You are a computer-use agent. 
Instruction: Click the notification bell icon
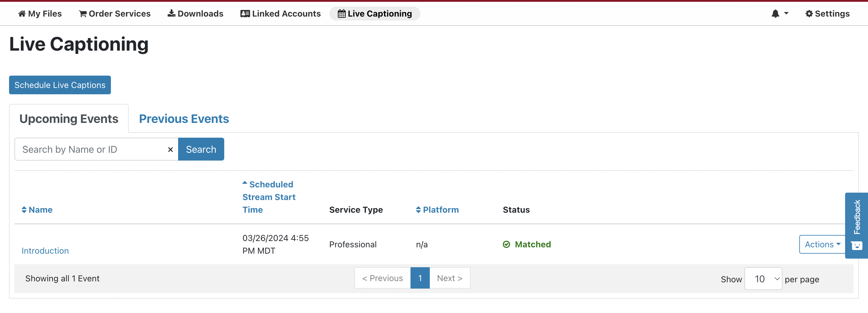click(775, 14)
